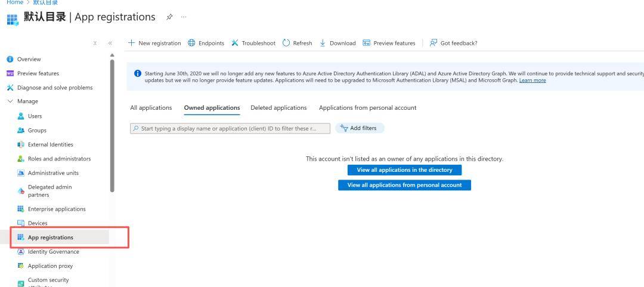Close the sidebar search with X
The height and width of the screenshot is (287, 644).
click(x=95, y=43)
